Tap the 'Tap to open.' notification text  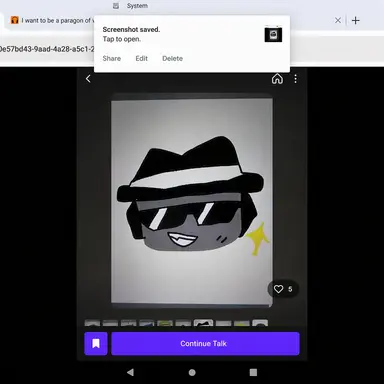tap(122, 39)
